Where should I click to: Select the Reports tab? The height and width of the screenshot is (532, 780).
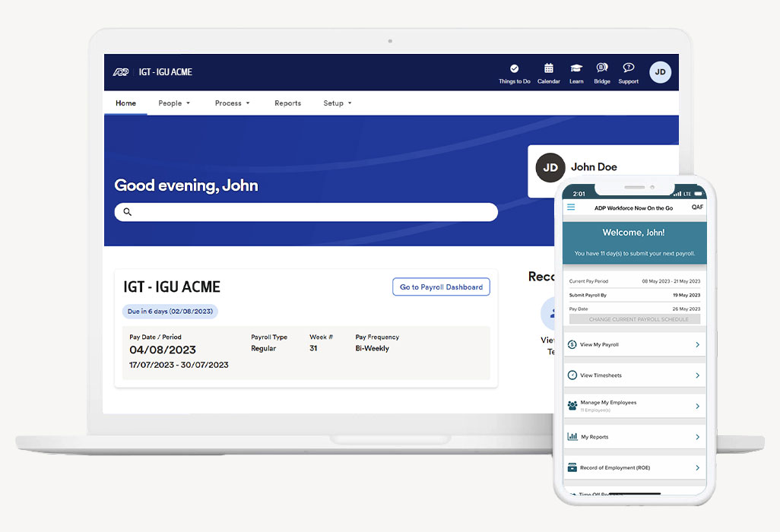287,103
